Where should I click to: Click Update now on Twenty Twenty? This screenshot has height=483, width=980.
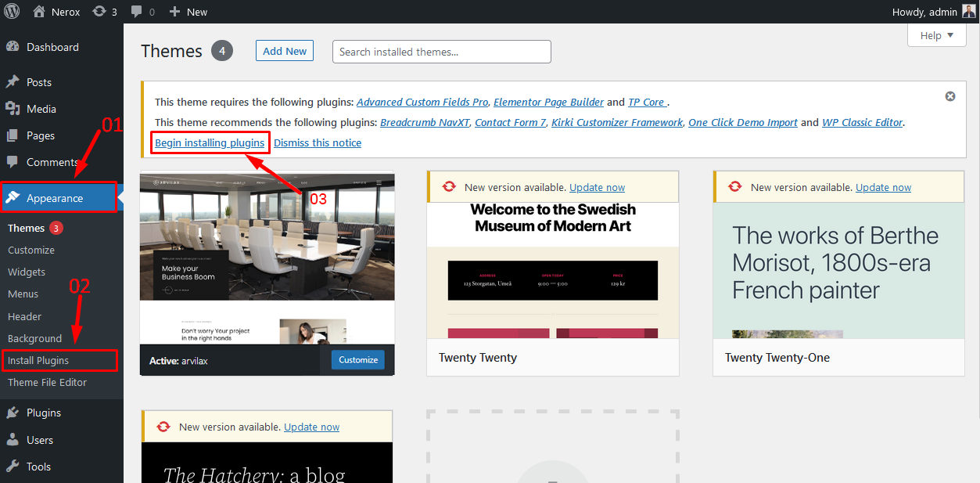(598, 187)
